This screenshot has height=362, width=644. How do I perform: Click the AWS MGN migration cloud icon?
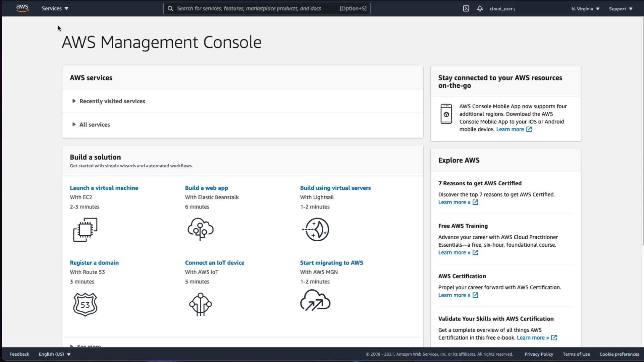click(x=315, y=300)
